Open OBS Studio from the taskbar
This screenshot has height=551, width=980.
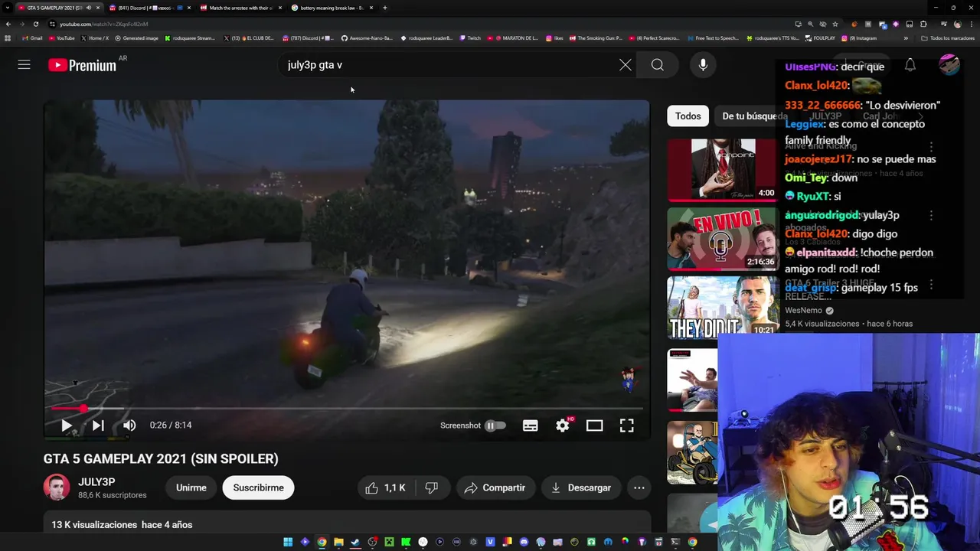pos(372,542)
